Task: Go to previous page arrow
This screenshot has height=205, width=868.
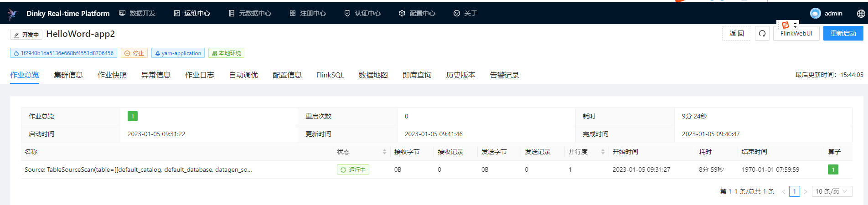Action: click(x=783, y=191)
